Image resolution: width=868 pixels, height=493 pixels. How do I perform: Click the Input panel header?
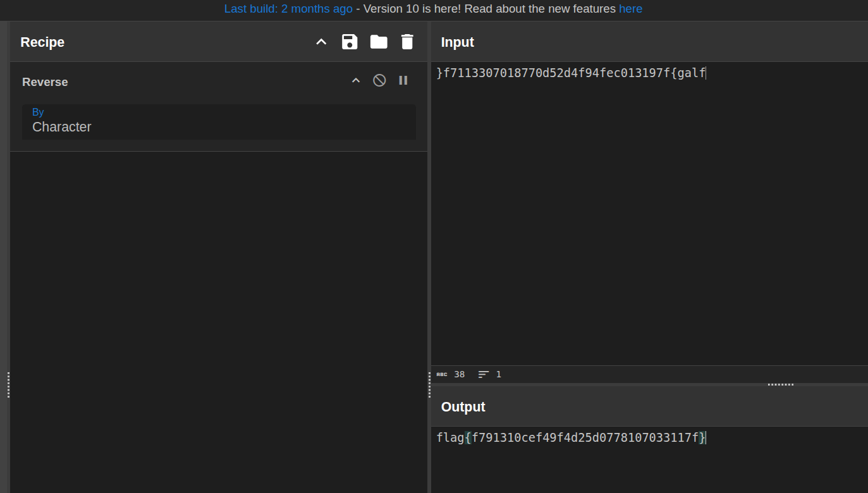[457, 42]
